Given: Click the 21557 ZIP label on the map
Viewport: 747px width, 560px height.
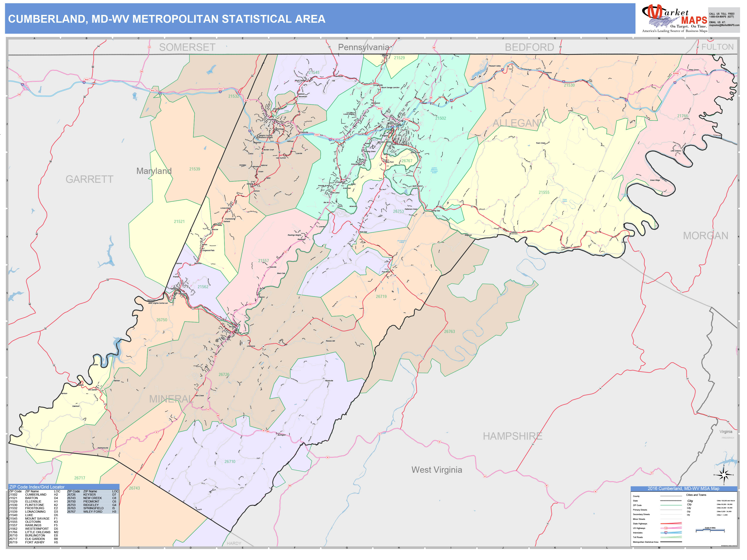Looking at the screenshot, I should pyautogui.click(x=263, y=261).
